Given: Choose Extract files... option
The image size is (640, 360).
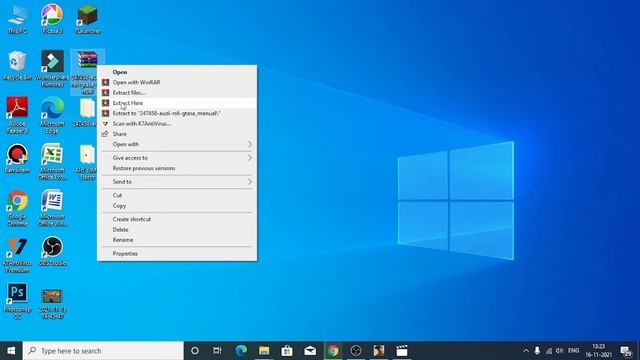Looking at the screenshot, I should [x=177, y=93].
